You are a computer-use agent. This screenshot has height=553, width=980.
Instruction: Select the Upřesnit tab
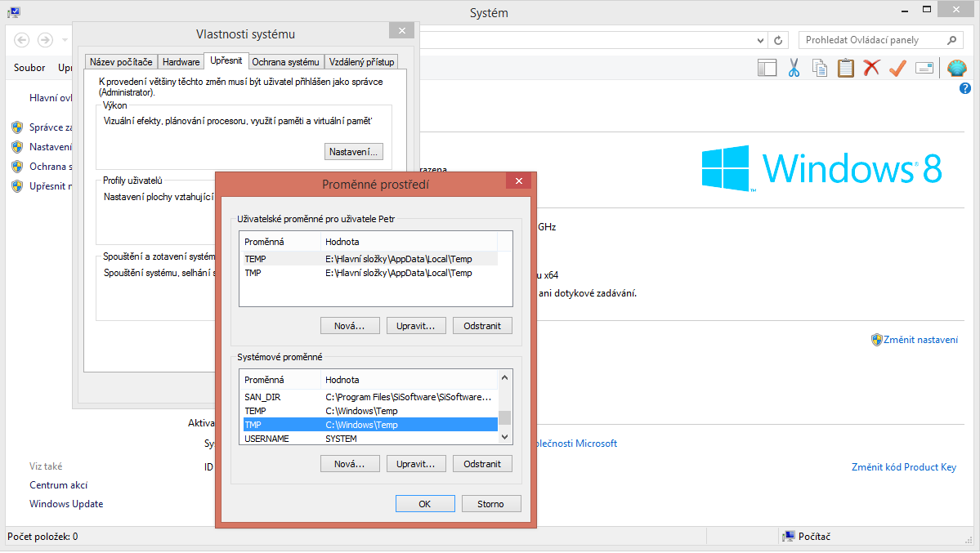[x=226, y=60]
